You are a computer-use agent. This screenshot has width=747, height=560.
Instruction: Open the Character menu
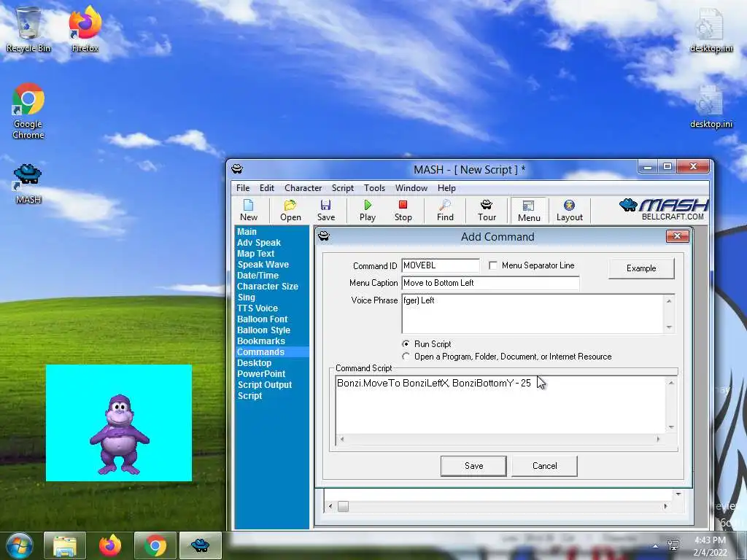tap(303, 188)
